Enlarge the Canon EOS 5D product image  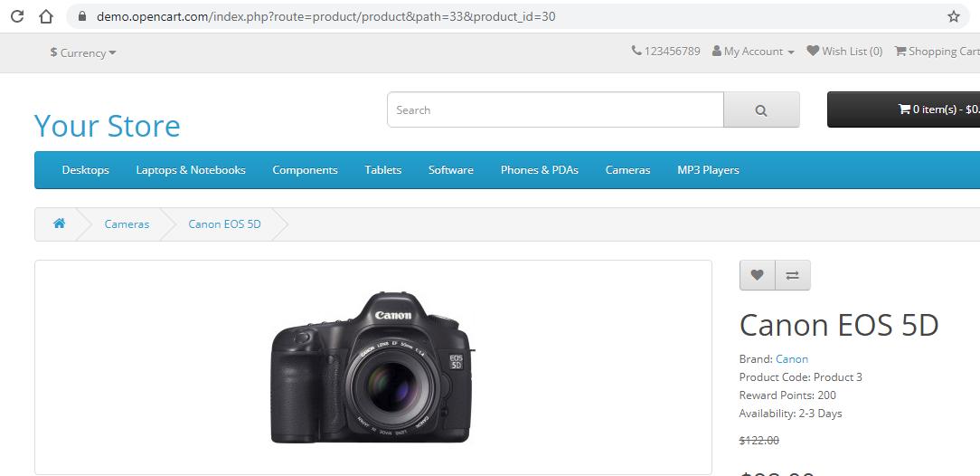point(372,367)
